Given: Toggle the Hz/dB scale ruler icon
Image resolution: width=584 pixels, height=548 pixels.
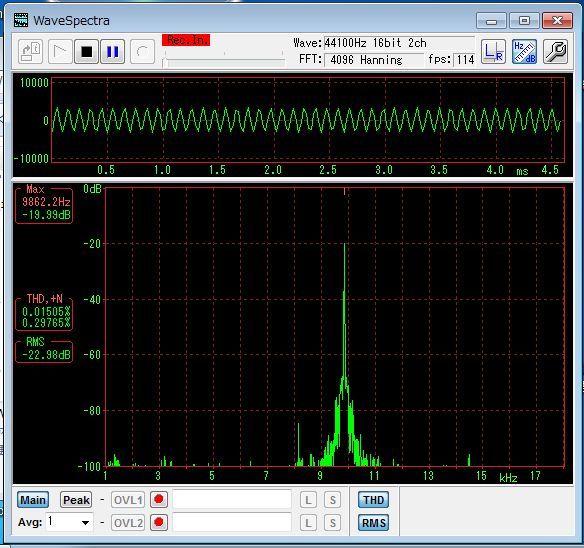Looking at the screenshot, I should [524, 51].
